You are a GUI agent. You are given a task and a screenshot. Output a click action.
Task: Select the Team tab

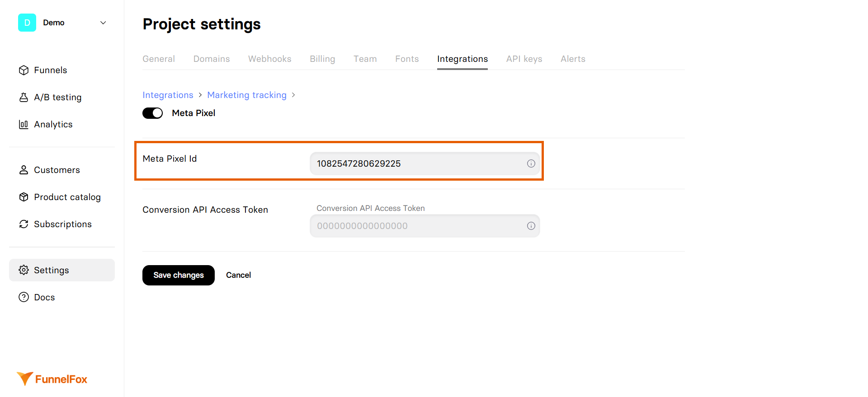(x=365, y=59)
